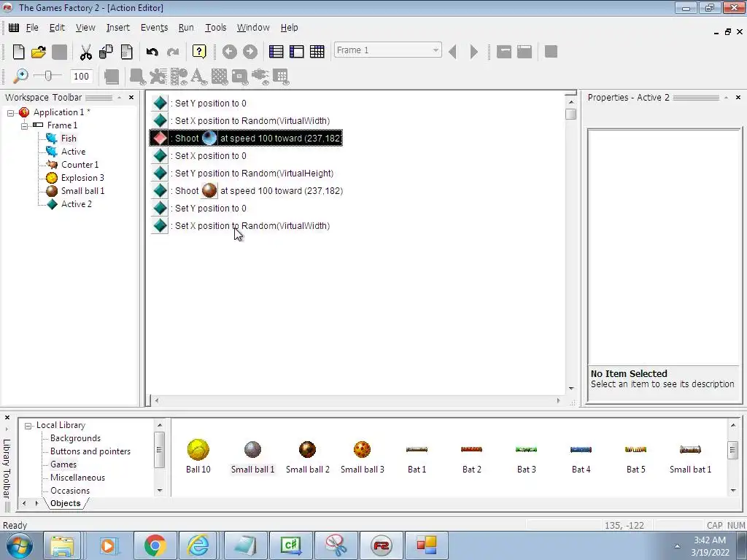Close the Properties panel
The width and height of the screenshot is (747, 560).
pyautogui.click(x=738, y=97)
